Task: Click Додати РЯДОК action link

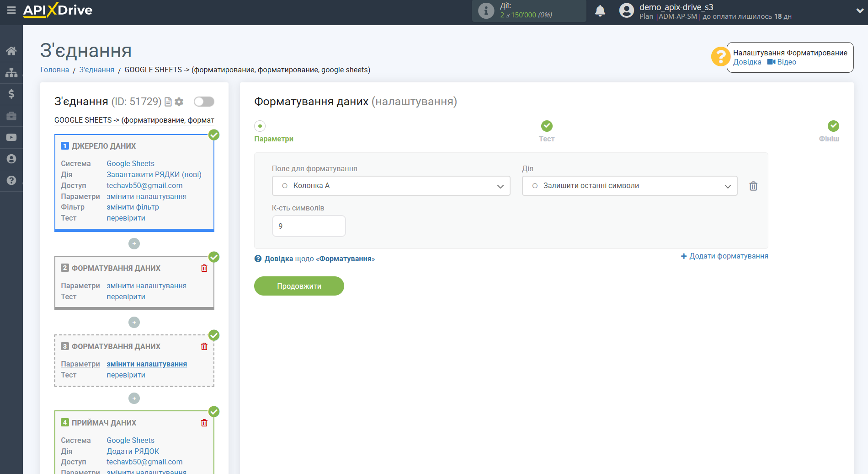Action: (133, 452)
